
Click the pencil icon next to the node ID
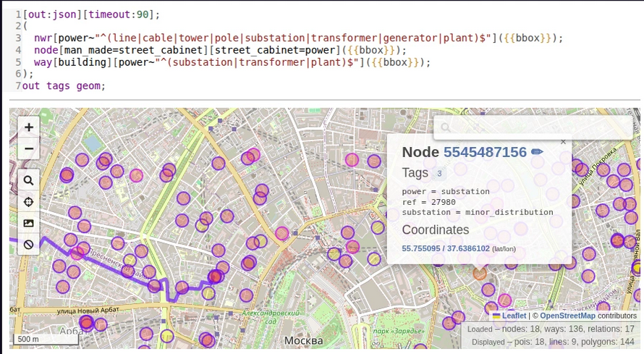pyautogui.click(x=537, y=152)
